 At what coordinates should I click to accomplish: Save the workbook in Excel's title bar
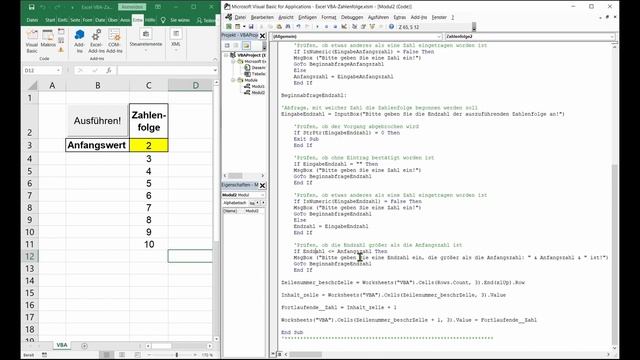coord(31,7)
